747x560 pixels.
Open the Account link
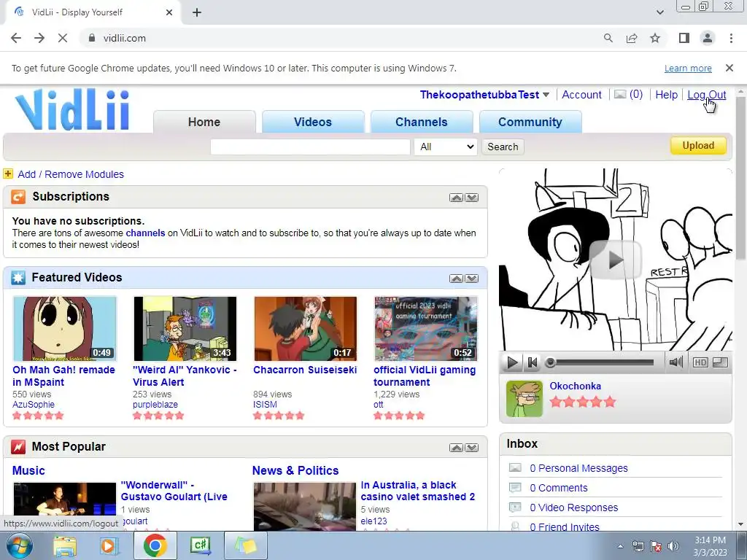[581, 95]
